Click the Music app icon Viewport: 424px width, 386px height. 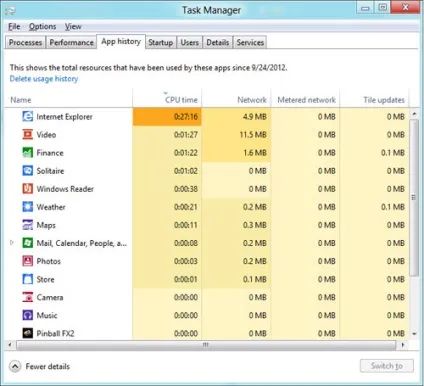click(28, 315)
